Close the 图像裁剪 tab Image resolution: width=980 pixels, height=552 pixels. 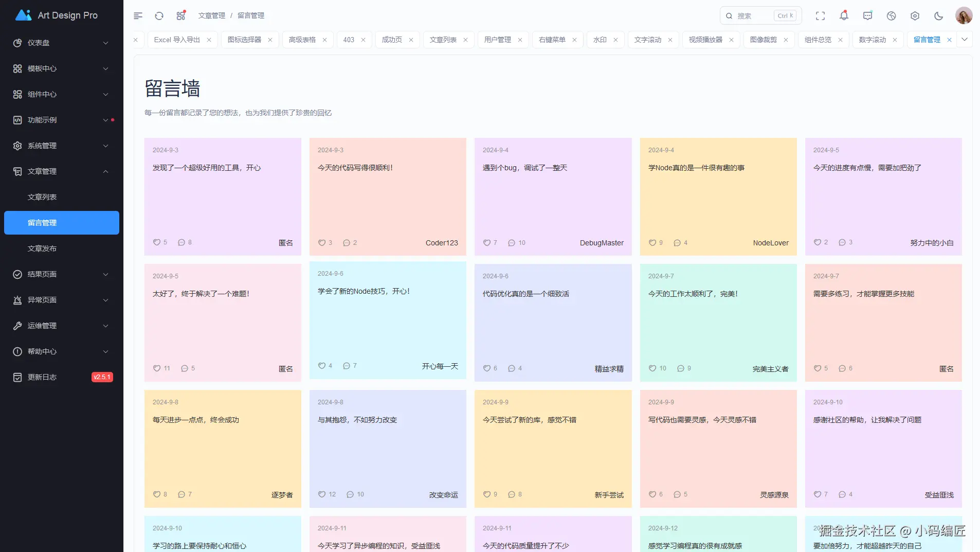[786, 40]
